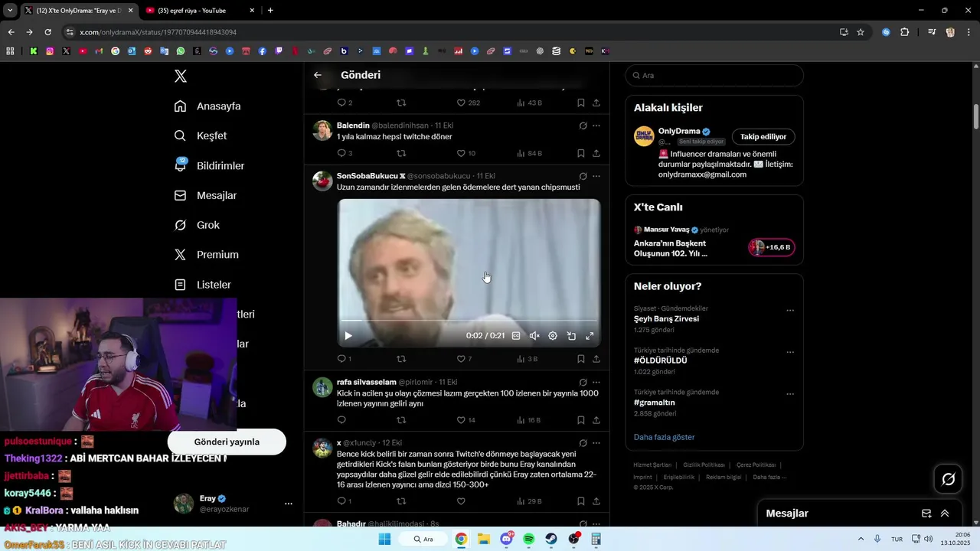This screenshot has height=551, width=980.
Task: Repost the SonSobaBukucu video post
Action: pyautogui.click(x=401, y=359)
